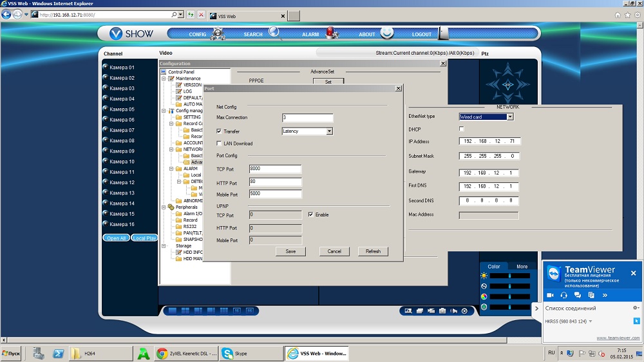Viewport: 644px width, 362px height.
Task: Click the Max Connection input field
Action: pyautogui.click(x=308, y=118)
